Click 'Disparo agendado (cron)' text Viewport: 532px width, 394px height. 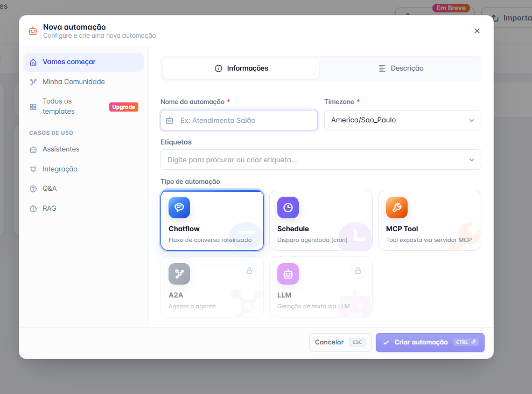(x=312, y=240)
